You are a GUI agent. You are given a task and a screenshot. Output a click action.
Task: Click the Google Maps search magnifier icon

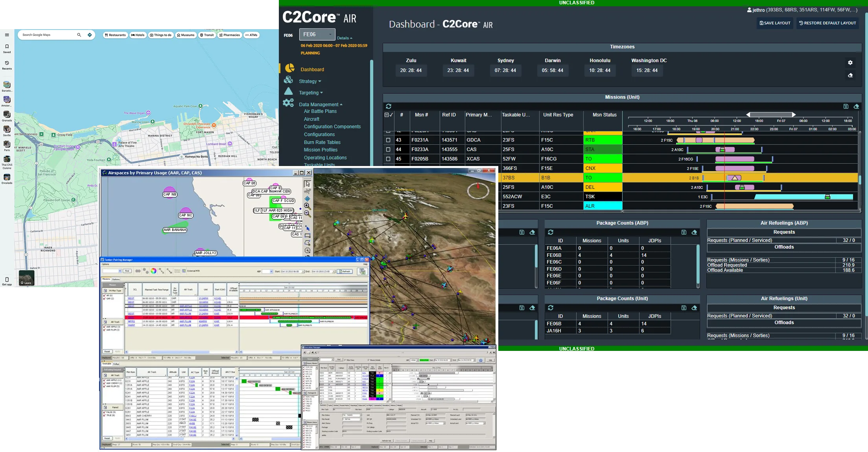[79, 35]
